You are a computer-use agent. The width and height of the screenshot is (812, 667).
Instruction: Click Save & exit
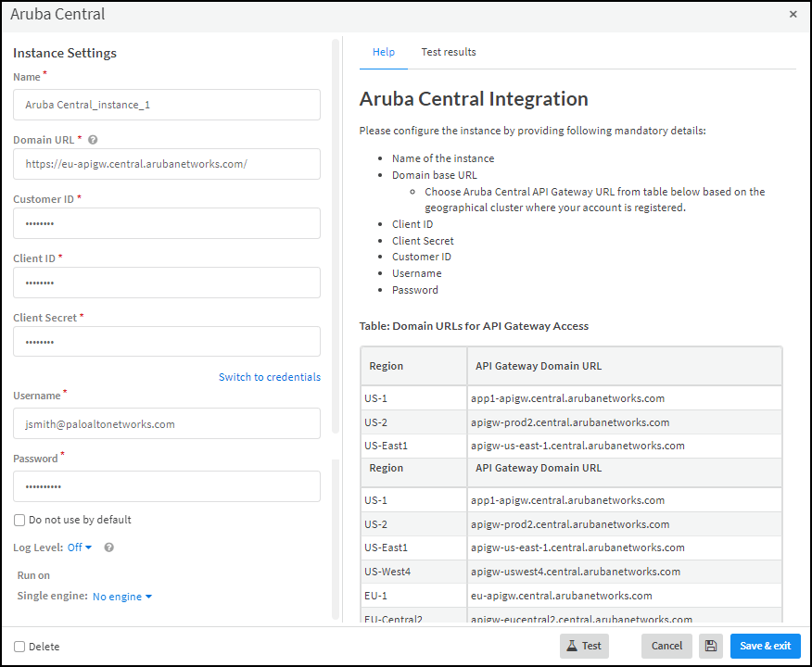(x=765, y=646)
